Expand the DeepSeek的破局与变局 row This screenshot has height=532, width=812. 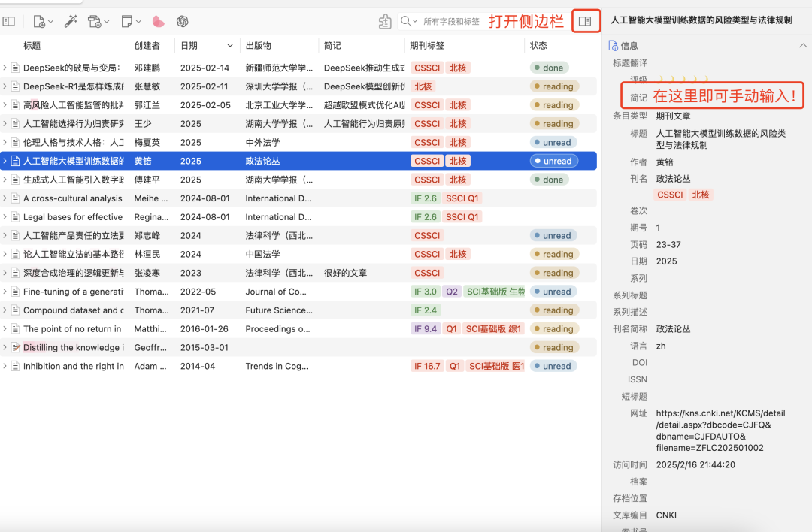(5, 68)
